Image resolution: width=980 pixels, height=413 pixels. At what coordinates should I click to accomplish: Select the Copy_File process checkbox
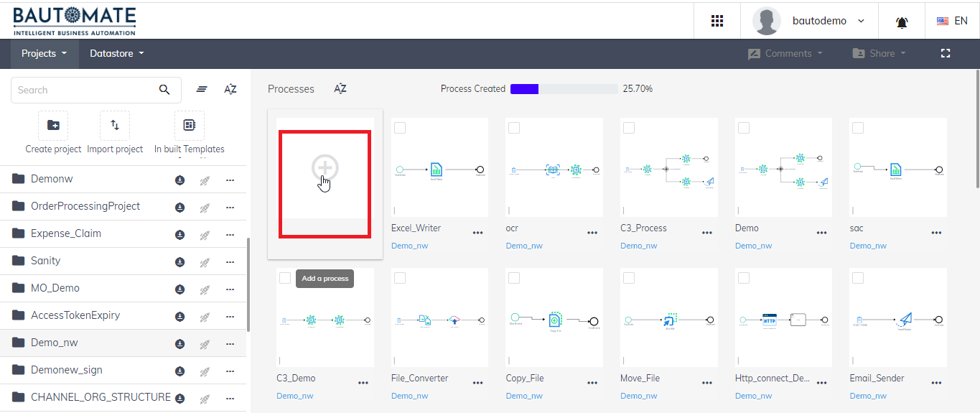[514, 278]
